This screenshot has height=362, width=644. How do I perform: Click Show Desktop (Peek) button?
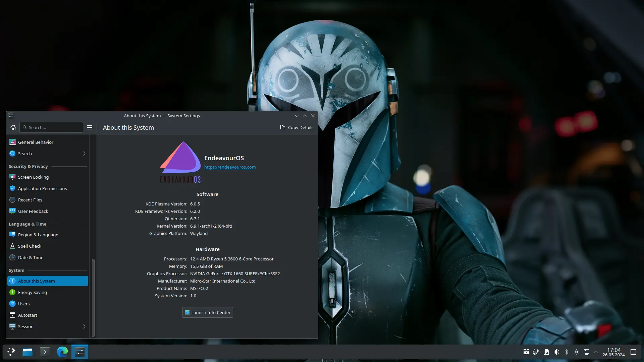point(633,352)
